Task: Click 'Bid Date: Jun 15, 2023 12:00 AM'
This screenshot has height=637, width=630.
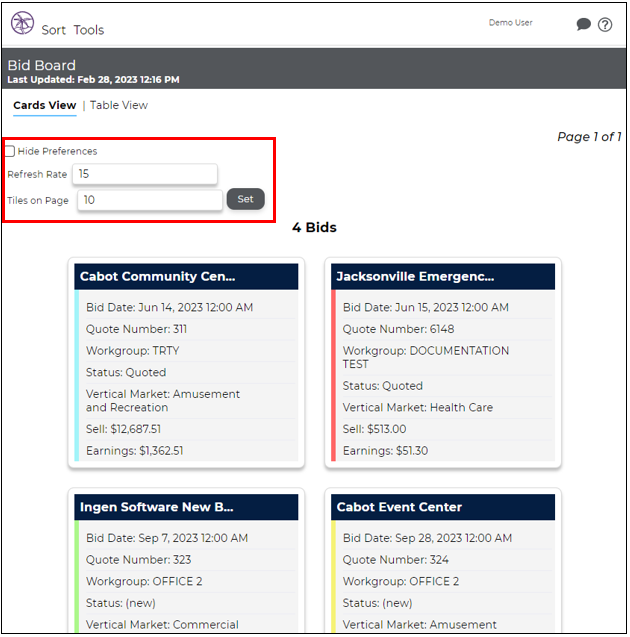Action: (426, 308)
